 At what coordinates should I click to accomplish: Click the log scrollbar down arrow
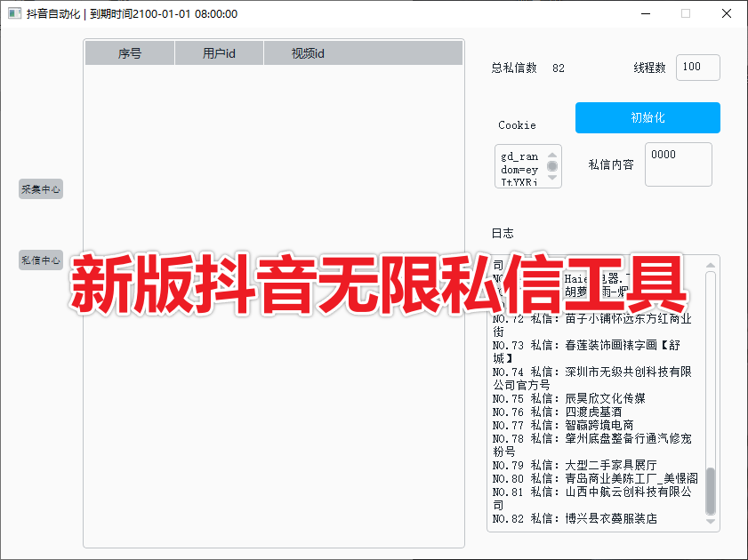tap(711, 522)
